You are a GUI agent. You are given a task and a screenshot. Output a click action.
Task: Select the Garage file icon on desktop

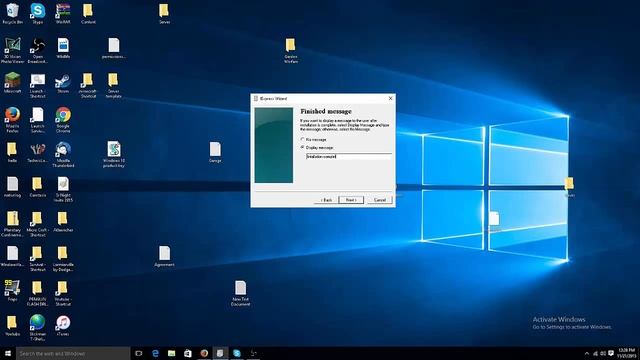tap(215, 152)
